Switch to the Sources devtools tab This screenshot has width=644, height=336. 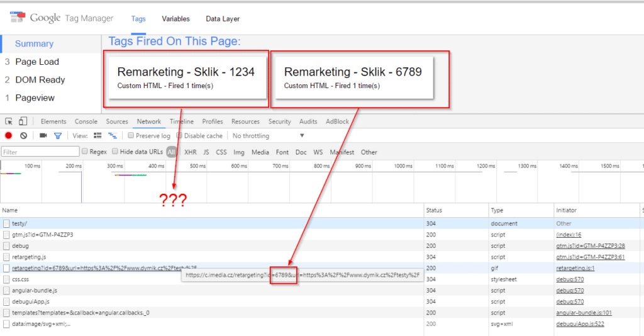click(117, 121)
